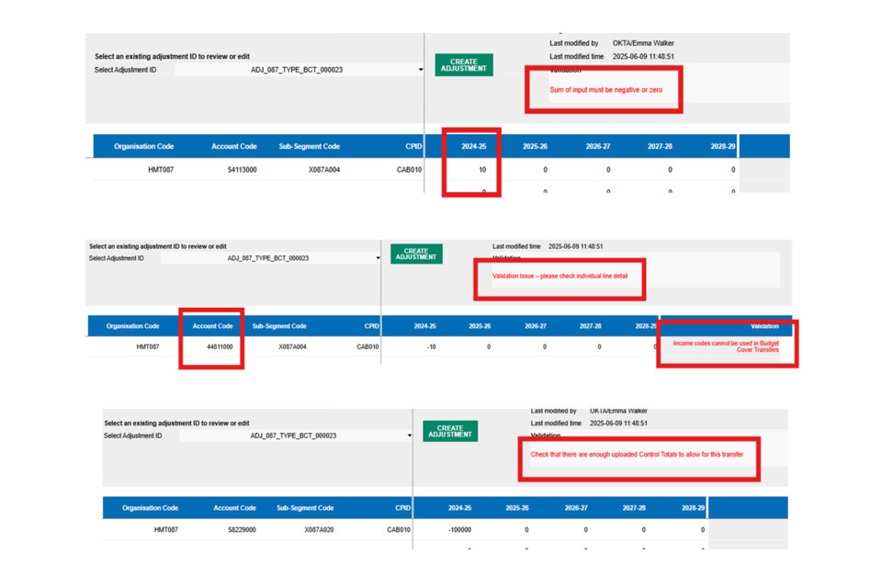Open Select Adjustment ID dropdown in top panel
882x588 pixels.
(x=421, y=70)
